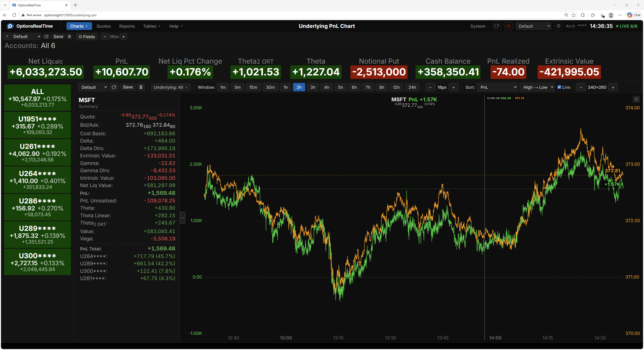Select the 15m window

point(253,87)
